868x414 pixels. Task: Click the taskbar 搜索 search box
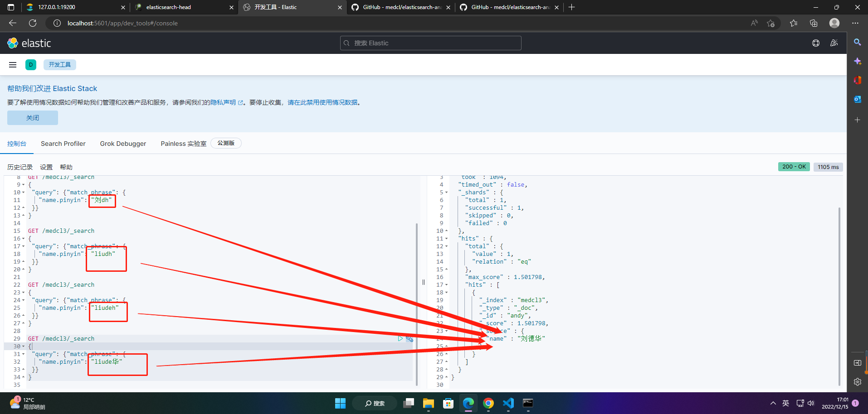tap(375, 403)
